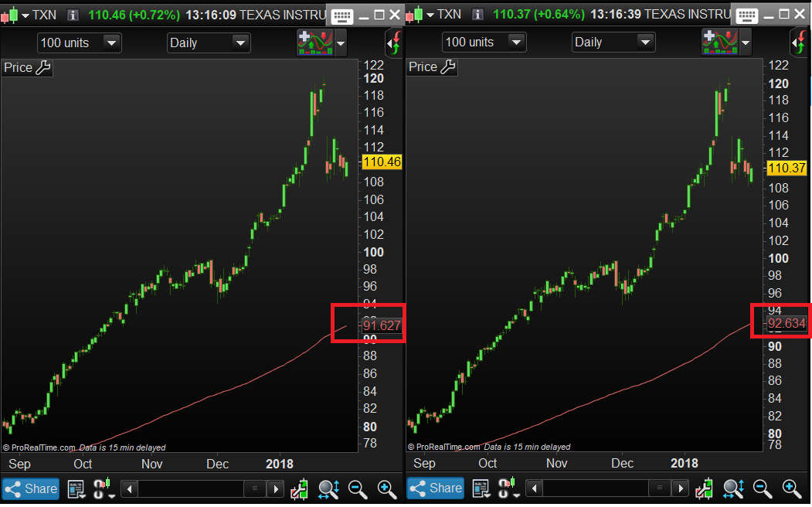Click the drawing tools icon in left chart
Screen dimensions: 812x507
[299, 489]
